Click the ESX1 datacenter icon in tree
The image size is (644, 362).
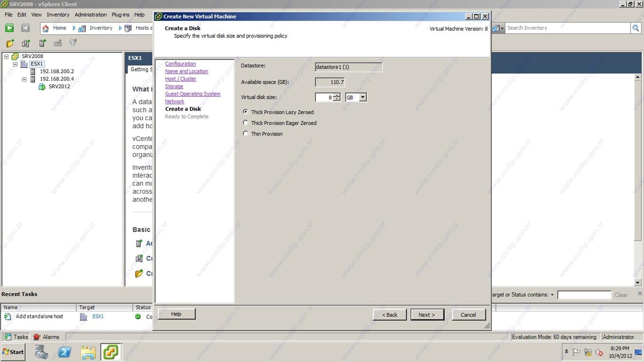24,64
